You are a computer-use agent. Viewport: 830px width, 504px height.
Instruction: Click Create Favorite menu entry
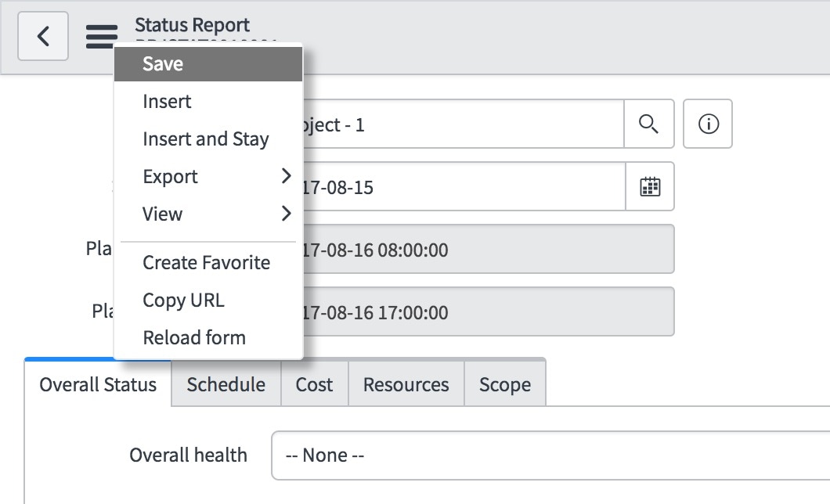pyautogui.click(x=208, y=262)
